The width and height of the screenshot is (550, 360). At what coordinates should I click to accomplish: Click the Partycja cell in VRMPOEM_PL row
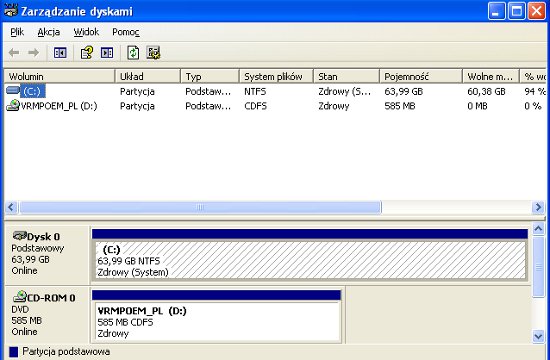click(x=137, y=106)
